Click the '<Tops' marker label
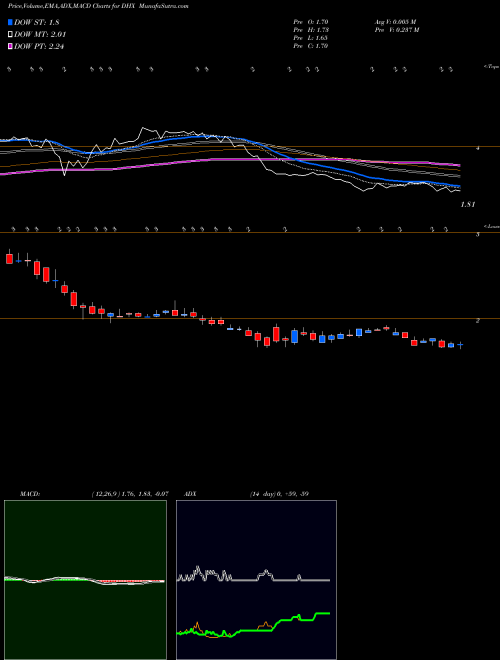Viewport: 500px width, 660px height. [492, 67]
